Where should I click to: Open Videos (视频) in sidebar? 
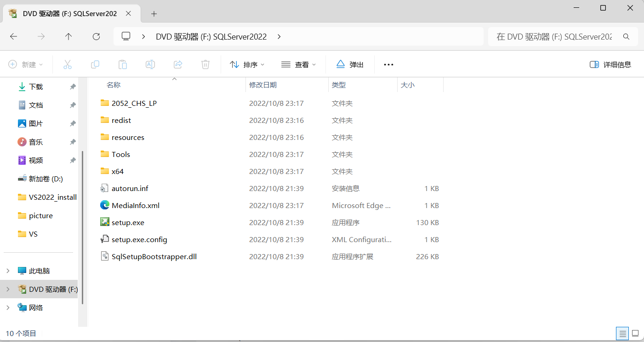pos(36,160)
